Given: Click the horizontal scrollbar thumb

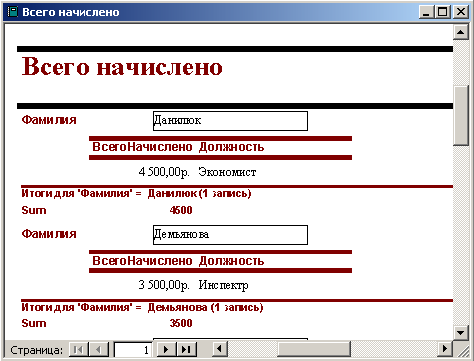Looking at the screenshot, I should point(314,350).
